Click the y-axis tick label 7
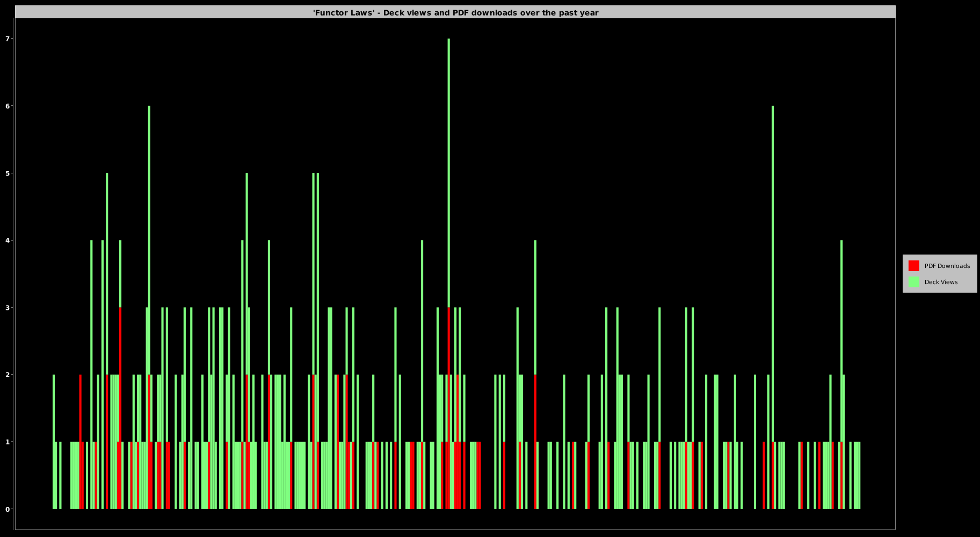The image size is (980, 537). (x=8, y=39)
